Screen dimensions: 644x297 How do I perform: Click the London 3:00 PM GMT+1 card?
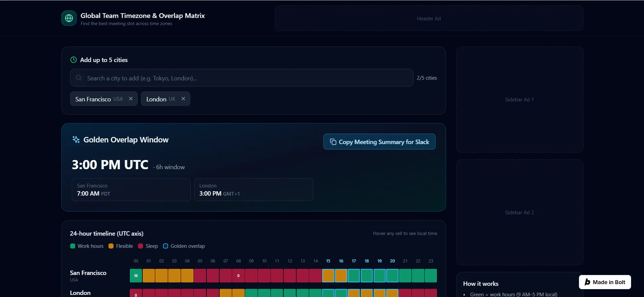(254, 190)
